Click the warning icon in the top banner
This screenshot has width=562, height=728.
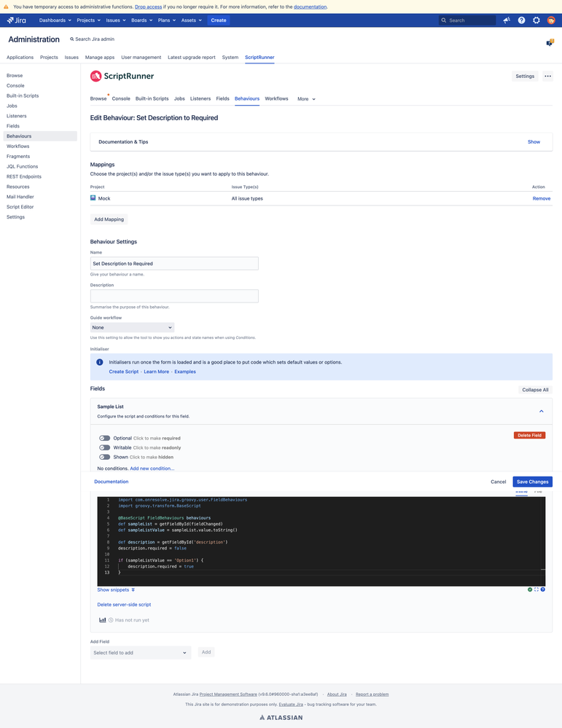tap(6, 7)
